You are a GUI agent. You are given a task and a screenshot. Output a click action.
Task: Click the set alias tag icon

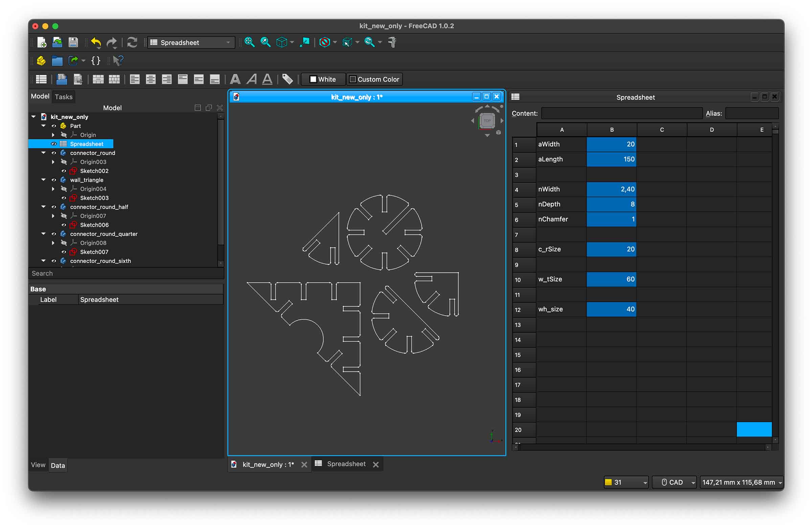pos(287,79)
